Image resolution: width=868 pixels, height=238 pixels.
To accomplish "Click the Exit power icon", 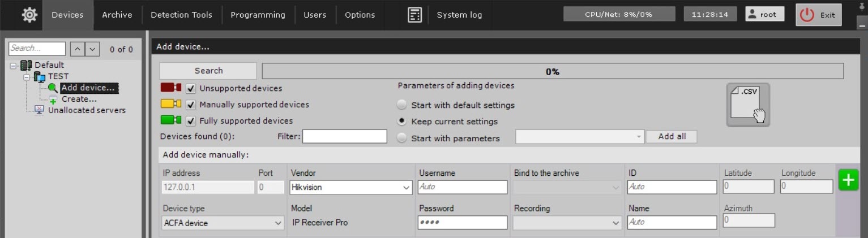I will click(806, 15).
